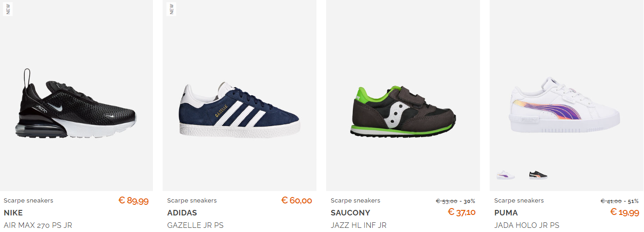The height and width of the screenshot is (232, 644).
Task: Open the navy Adidas Gazelle shoe image
Action: [x=240, y=109]
